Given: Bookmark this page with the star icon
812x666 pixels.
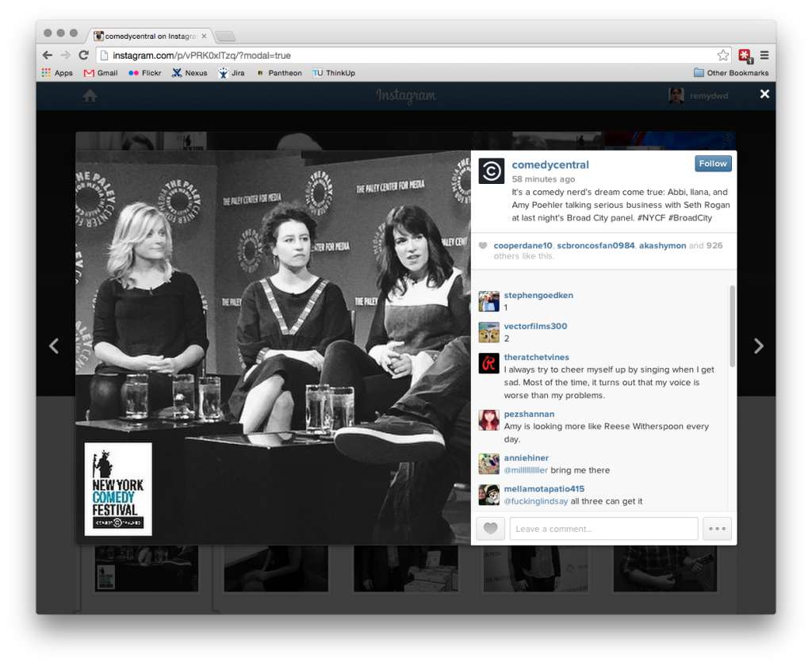Looking at the screenshot, I should pos(722,55).
